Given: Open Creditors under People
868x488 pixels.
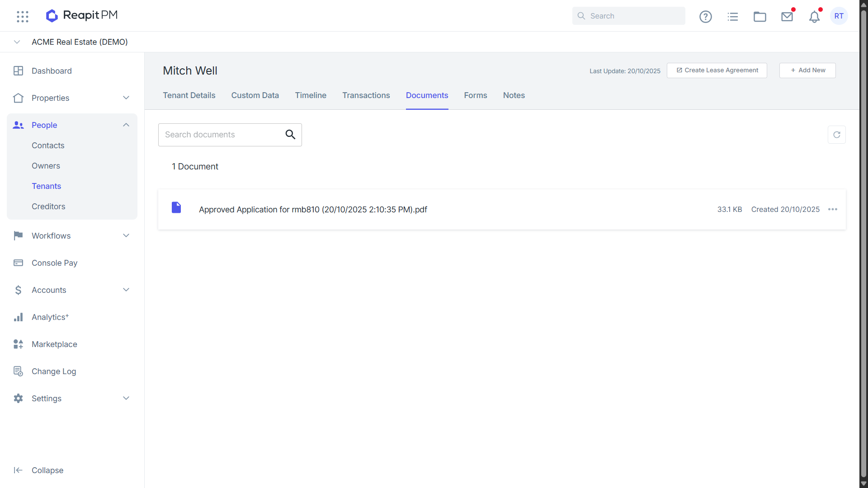Looking at the screenshot, I should click(48, 206).
